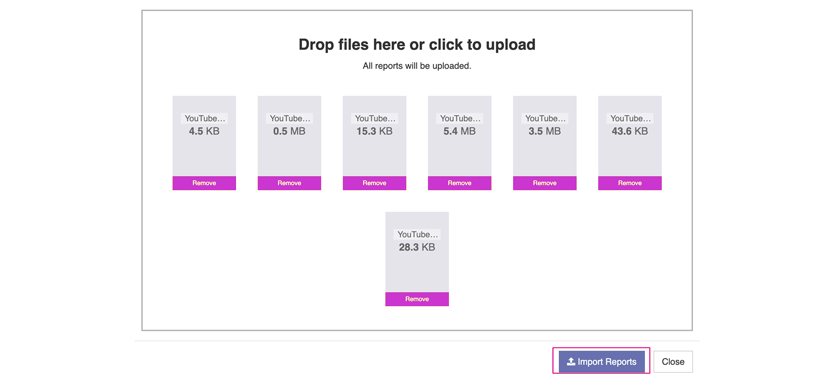This screenshot has height=377, width=834.
Task: Click the YouTube filename label above 28.3 KB
Action: point(417,234)
